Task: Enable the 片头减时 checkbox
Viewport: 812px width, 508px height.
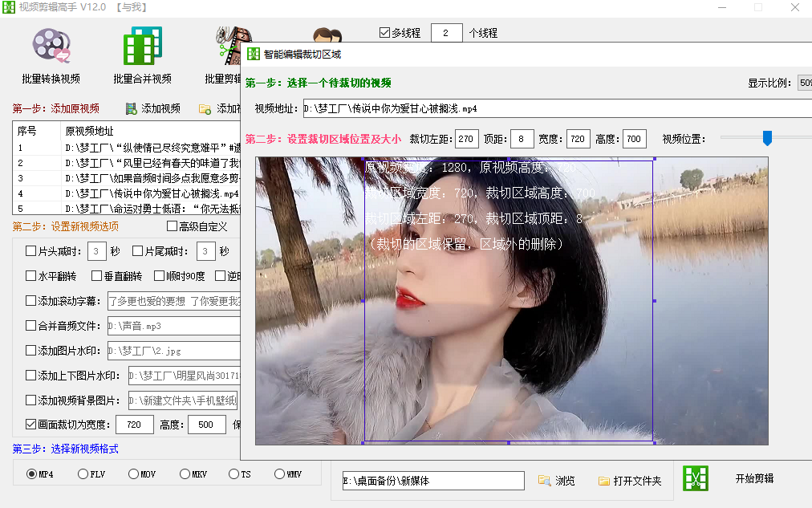Action: click(x=30, y=250)
